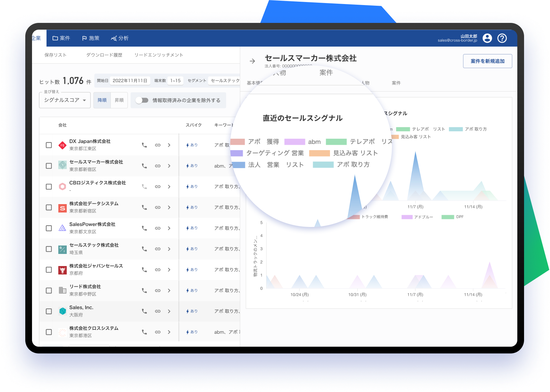Check the 株式会社データシステム checkbox
This screenshot has width=550, height=392.
coord(49,207)
